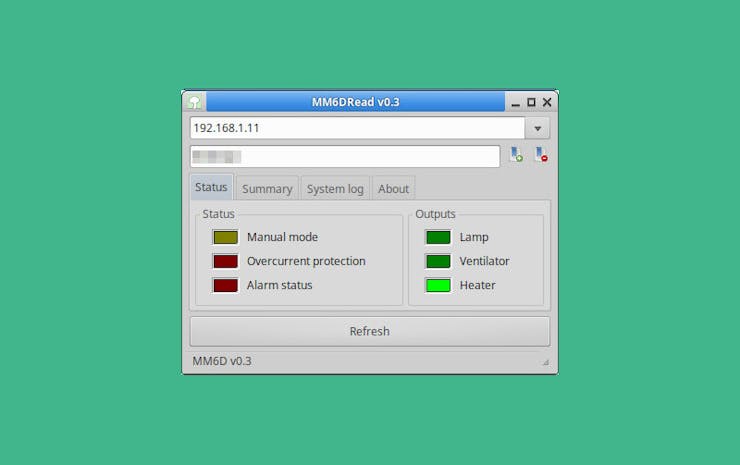Click the Lamp label
The width and height of the screenshot is (740, 465).
pos(474,237)
